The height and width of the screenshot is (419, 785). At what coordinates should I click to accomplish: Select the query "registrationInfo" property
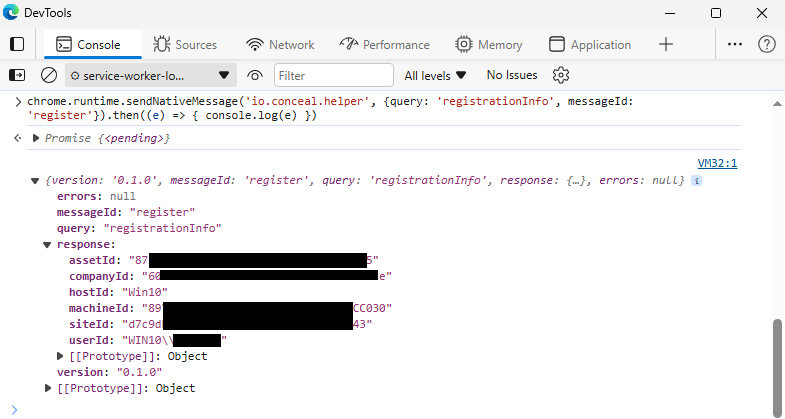[139, 228]
